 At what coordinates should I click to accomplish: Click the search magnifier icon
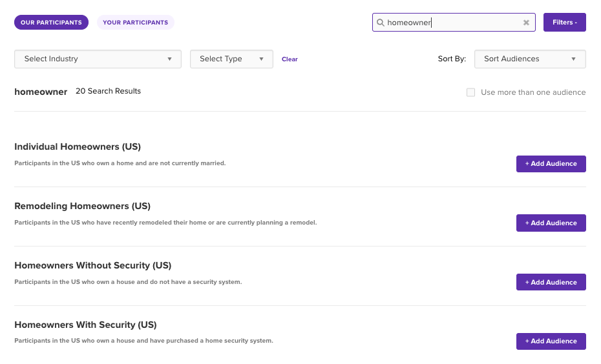click(380, 23)
